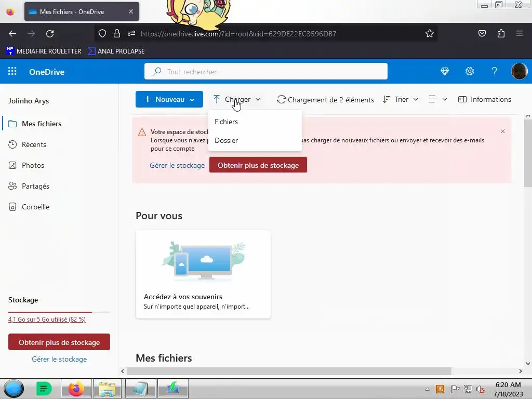Click the OneDrive brand title
This screenshot has height=399, width=532.
47,72
